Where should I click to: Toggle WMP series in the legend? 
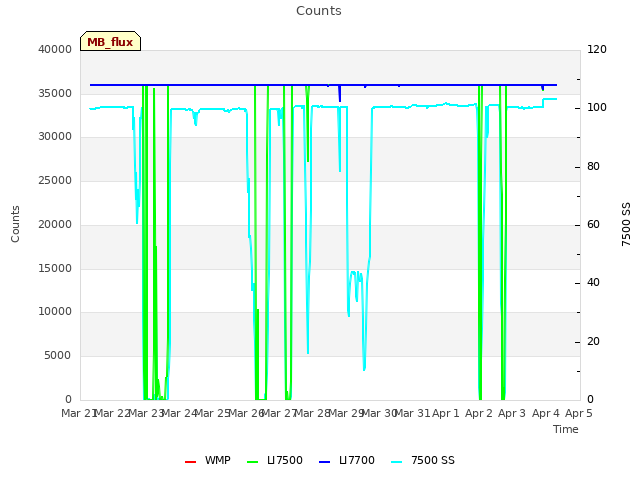click(x=208, y=460)
